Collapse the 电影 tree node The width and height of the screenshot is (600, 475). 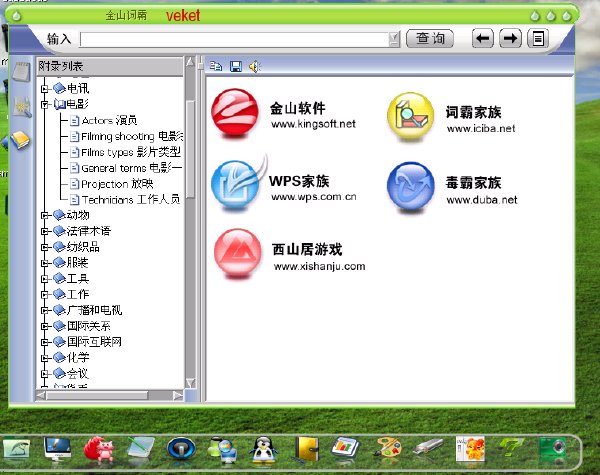(45, 104)
